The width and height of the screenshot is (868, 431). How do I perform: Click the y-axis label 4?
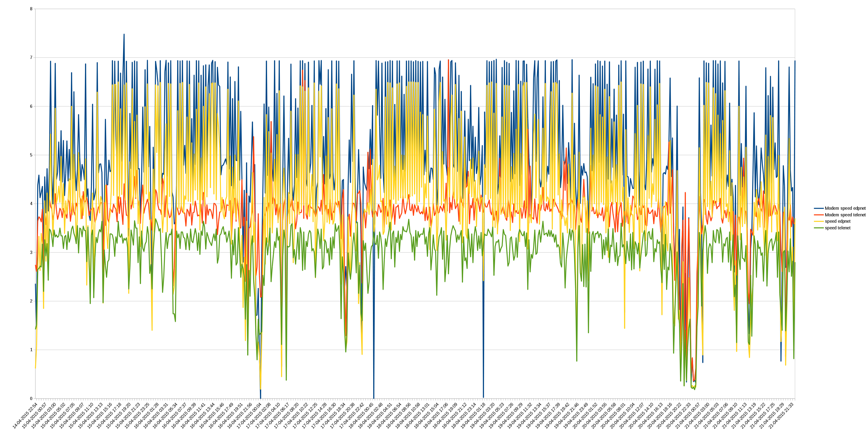(x=31, y=204)
